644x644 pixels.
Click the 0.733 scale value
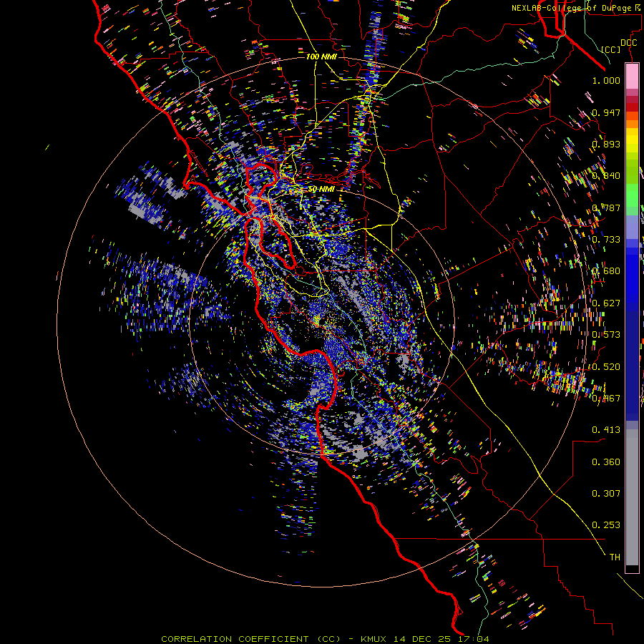click(x=606, y=240)
